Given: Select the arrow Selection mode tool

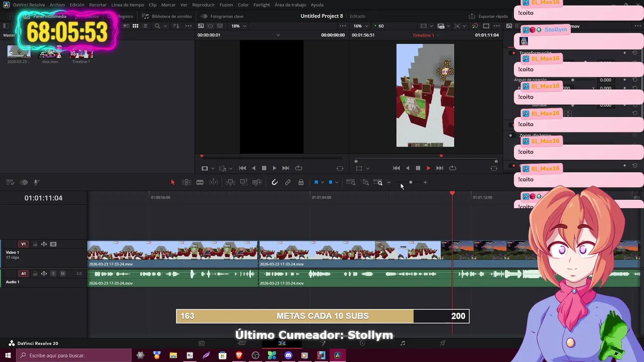Looking at the screenshot, I should pos(173,183).
